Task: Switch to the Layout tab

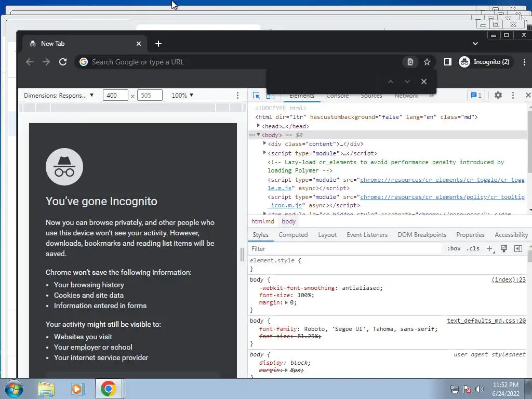Action: click(x=327, y=235)
